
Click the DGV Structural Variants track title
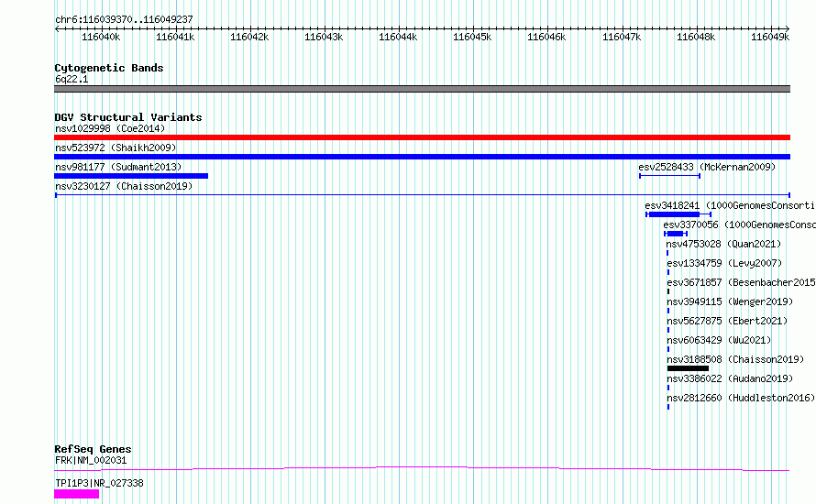128,117
